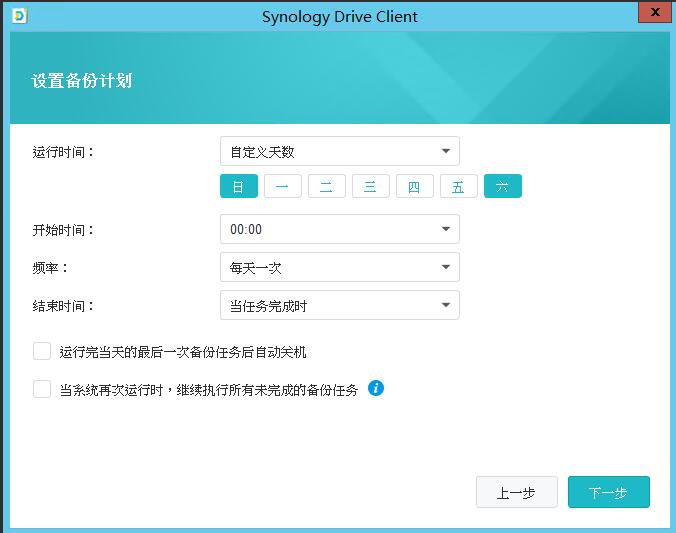676x533 pixels.
Task: Click the blue info icon beside unfinished-tasks option
Action: (x=376, y=388)
